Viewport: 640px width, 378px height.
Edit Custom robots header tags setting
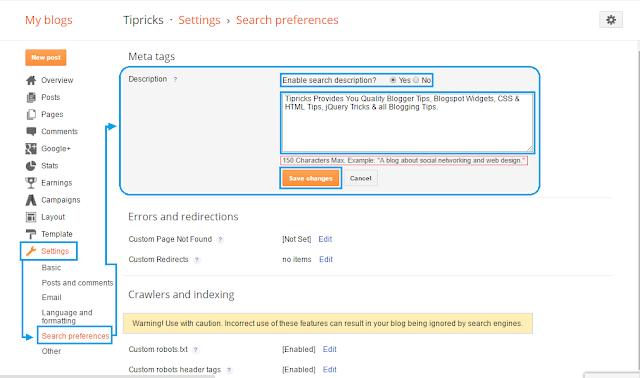[x=329, y=370]
